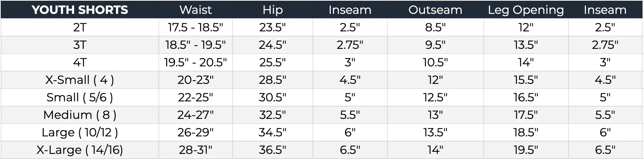Click the YOUTH SHORTS header cell

point(80,10)
